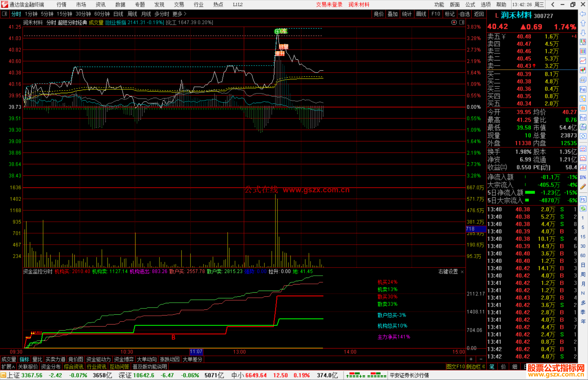The image size is (588, 380).
Task: Click the circle tool icon in sidebar
Action: 583,136
